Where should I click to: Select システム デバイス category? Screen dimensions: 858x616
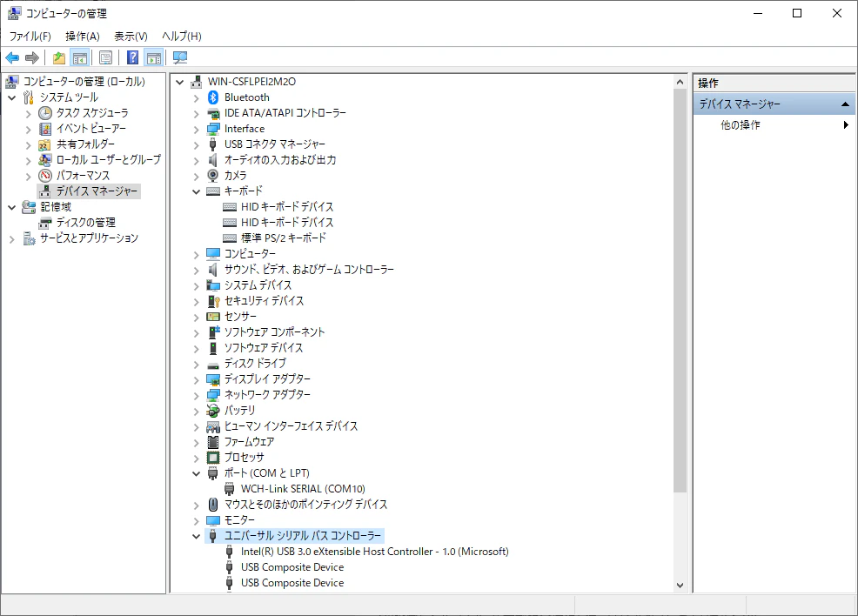click(258, 285)
